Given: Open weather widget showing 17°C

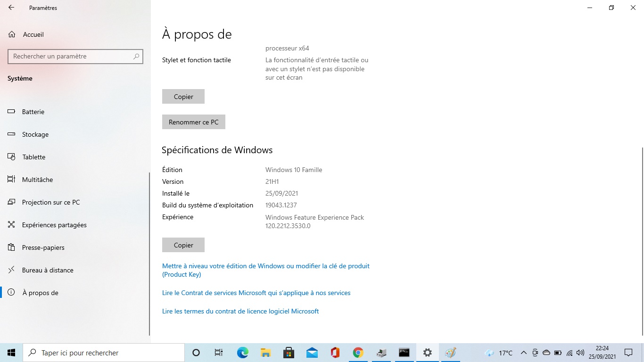Looking at the screenshot, I should (x=499, y=353).
